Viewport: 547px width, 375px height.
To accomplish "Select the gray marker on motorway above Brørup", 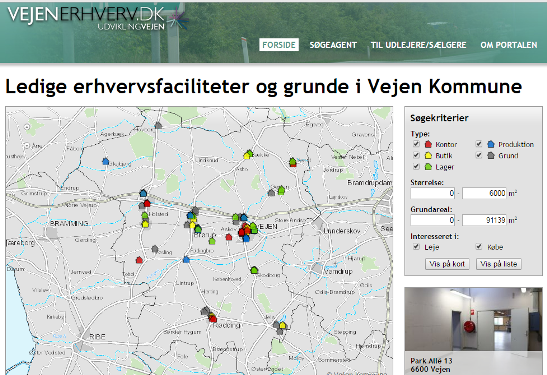I will (195, 210).
